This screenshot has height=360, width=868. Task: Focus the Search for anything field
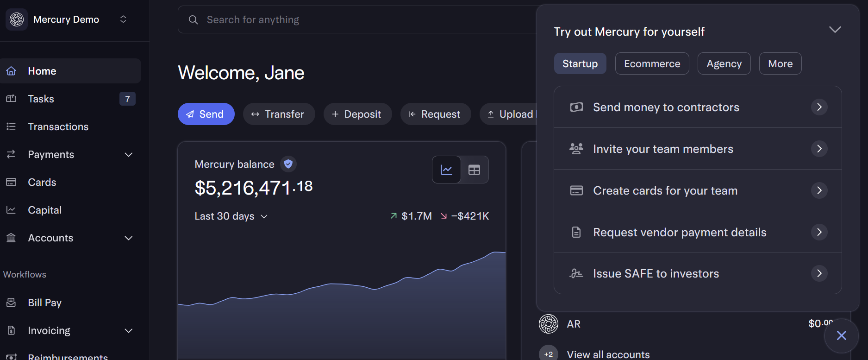tap(357, 19)
